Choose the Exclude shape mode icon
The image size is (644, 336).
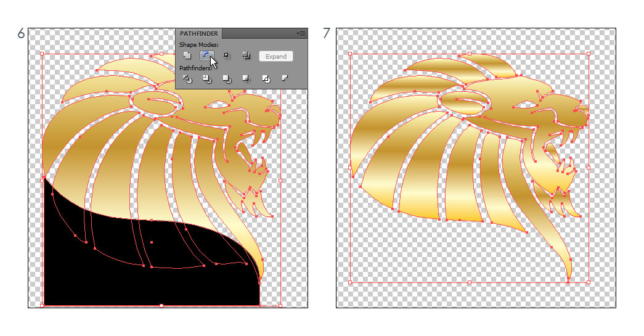(x=247, y=55)
